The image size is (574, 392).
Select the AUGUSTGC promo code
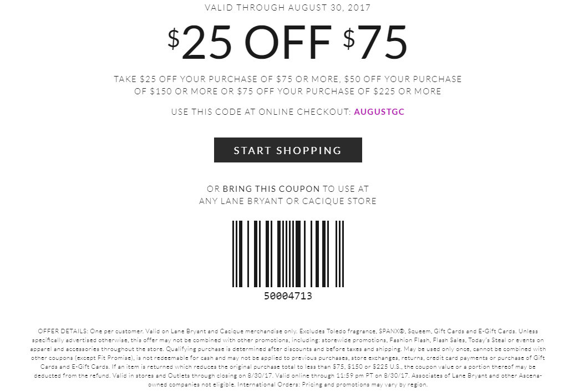pos(379,111)
